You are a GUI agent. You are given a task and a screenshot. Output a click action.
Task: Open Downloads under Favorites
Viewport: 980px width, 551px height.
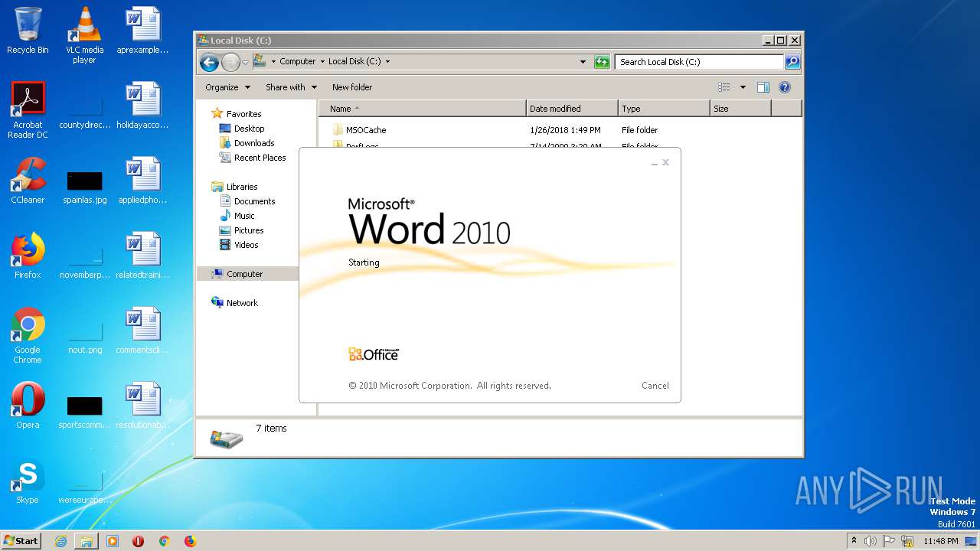(254, 143)
